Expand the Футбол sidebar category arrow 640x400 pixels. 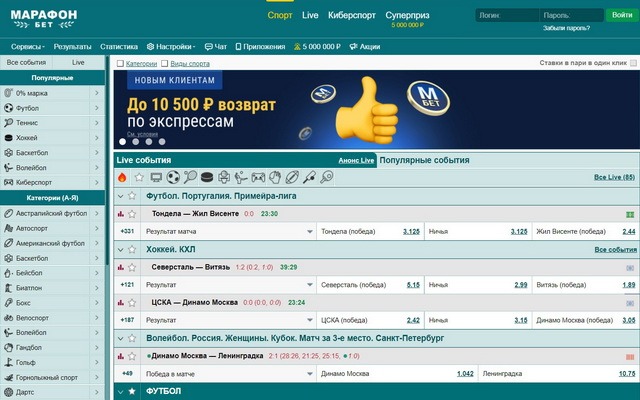click(x=97, y=108)
